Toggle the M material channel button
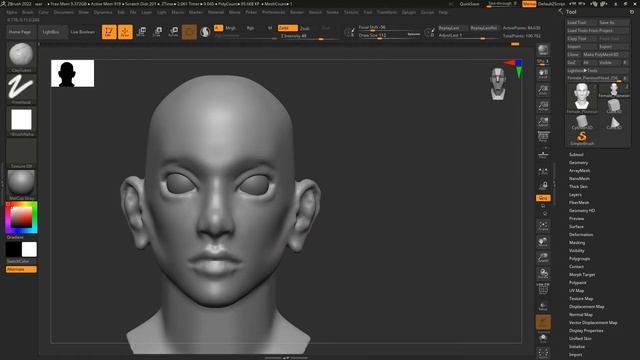This screenshot has height=360, width=640. pyautogui.click(x=270, y=28)
